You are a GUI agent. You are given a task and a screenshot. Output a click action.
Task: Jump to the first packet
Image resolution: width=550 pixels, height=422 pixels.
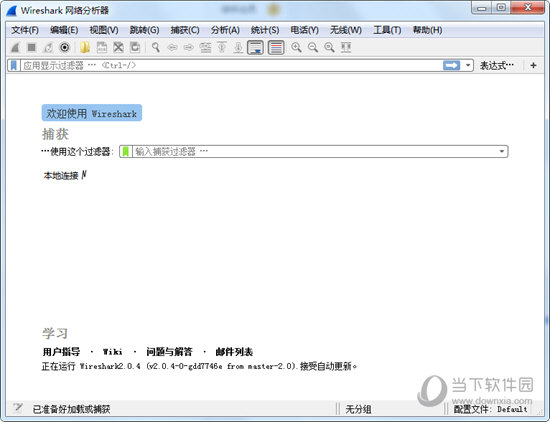point(222,47)
